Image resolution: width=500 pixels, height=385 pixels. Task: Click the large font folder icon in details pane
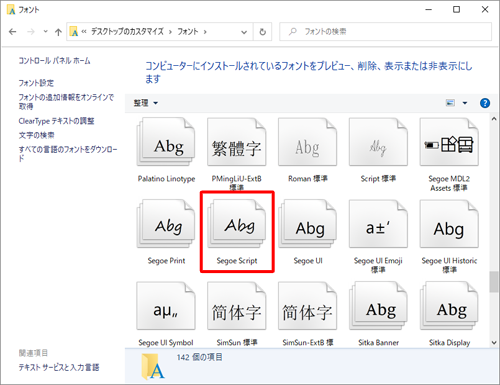point(153,367)
